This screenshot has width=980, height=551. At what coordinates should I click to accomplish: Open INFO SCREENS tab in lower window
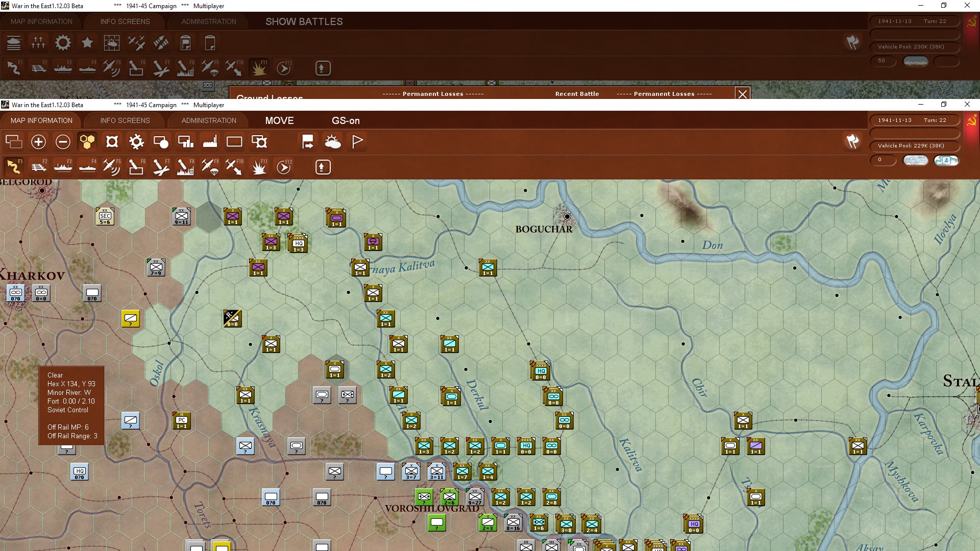point(125,120)
